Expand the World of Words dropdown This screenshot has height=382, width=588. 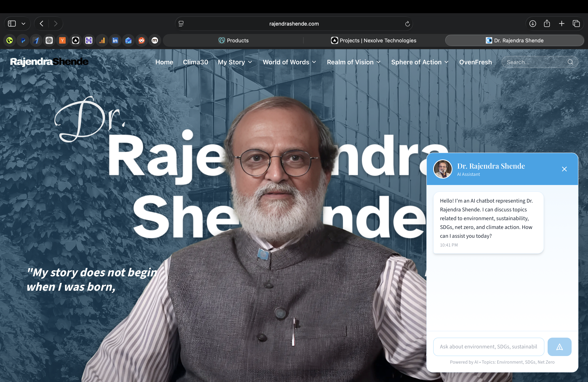pyautogui.click(x=289, y=62)
